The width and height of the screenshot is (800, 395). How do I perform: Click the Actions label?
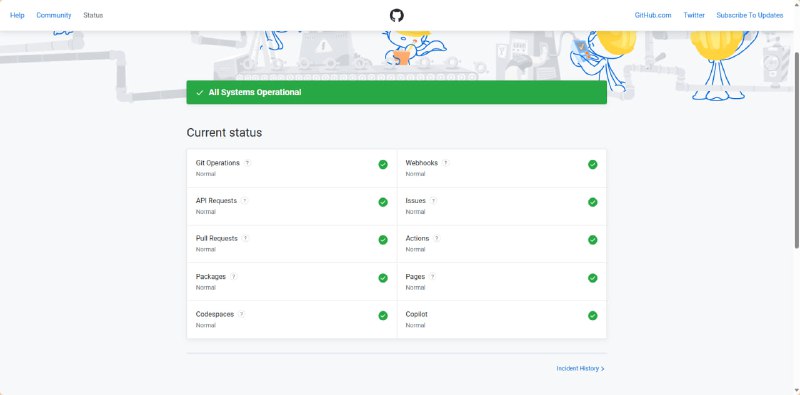[x=417, y=238]
